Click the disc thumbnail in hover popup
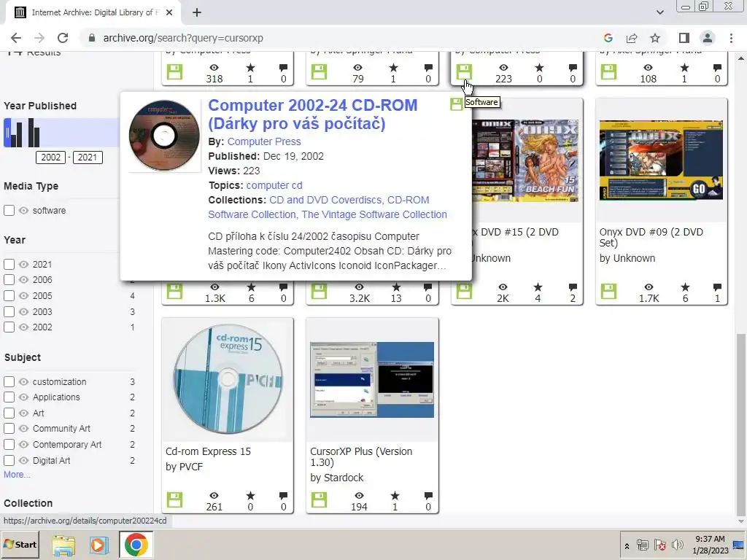This screenshot has width=747, height=560. tap(164, 136)
